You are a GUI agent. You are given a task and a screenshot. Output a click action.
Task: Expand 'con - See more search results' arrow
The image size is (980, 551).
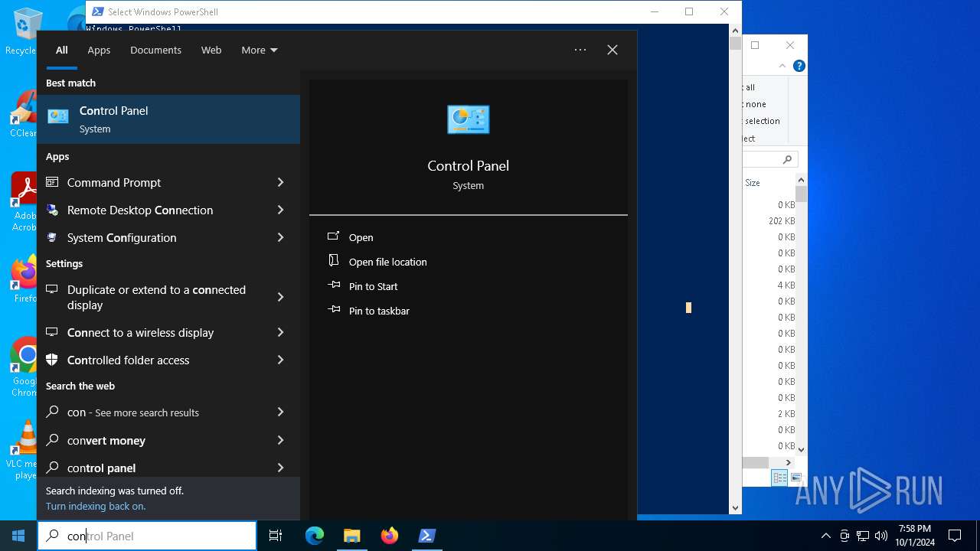click(280, 412)
